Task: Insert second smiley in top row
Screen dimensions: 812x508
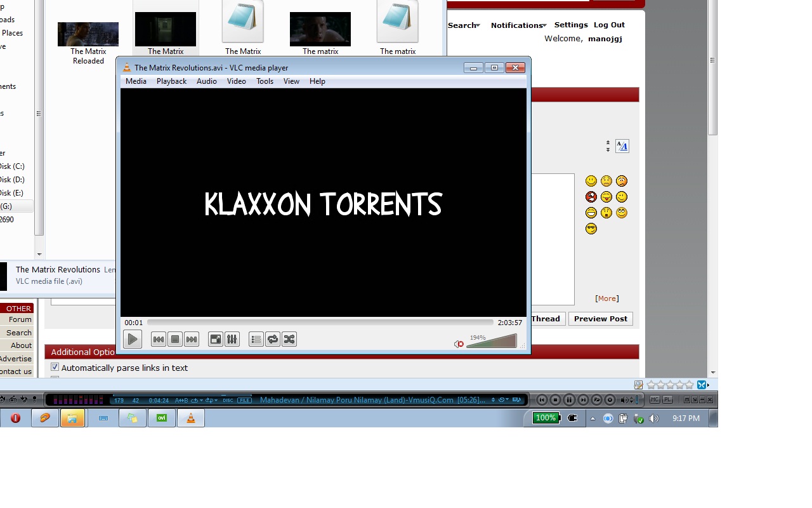Action: tap(606, 181)
